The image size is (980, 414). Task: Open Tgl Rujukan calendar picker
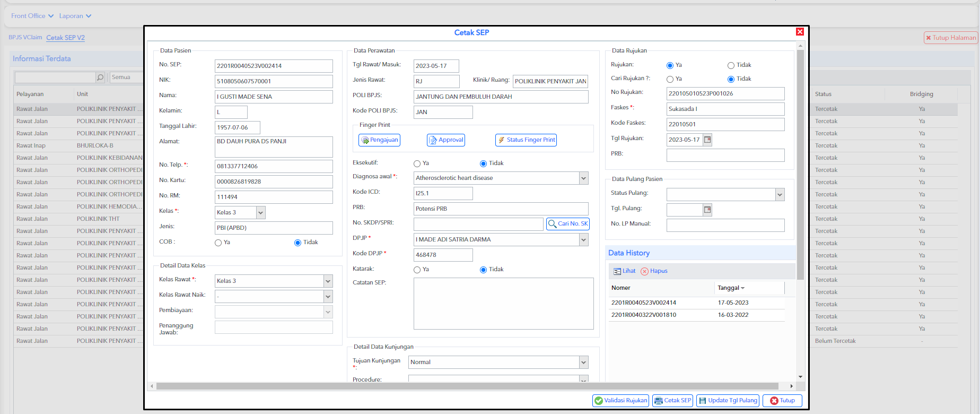pyautogui.click(x=707, y=140)
